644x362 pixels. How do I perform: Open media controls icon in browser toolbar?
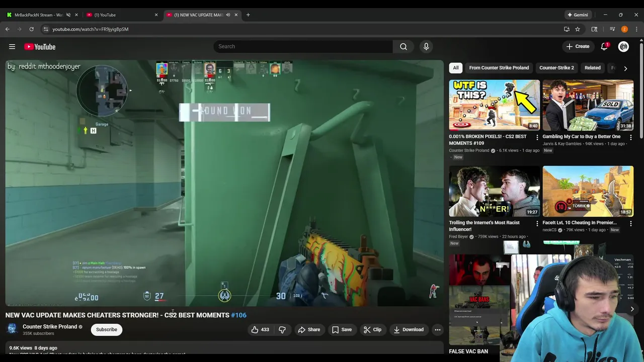612,29
